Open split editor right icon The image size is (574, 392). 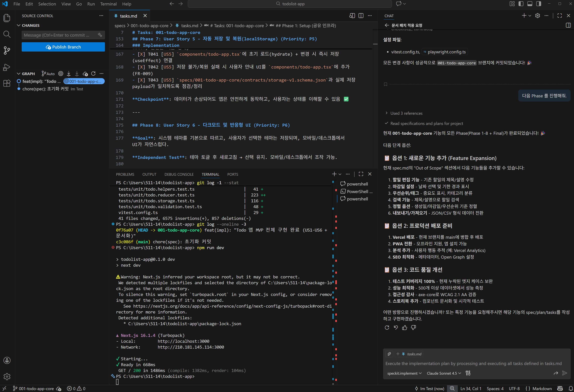pos(361,16)
